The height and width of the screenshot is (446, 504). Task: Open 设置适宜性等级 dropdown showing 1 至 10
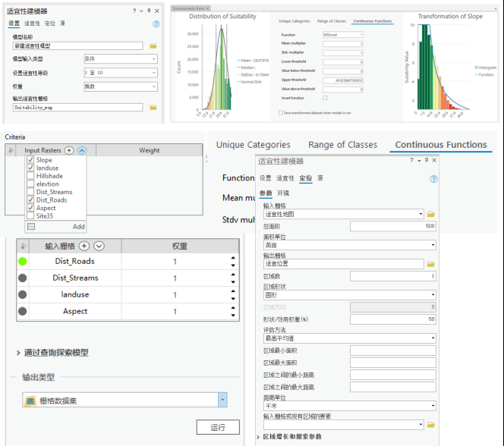[x=121, y=73]
